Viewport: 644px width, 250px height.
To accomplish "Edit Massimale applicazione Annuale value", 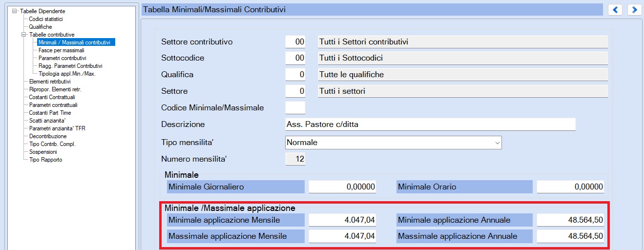I will (x=570, y=237).
